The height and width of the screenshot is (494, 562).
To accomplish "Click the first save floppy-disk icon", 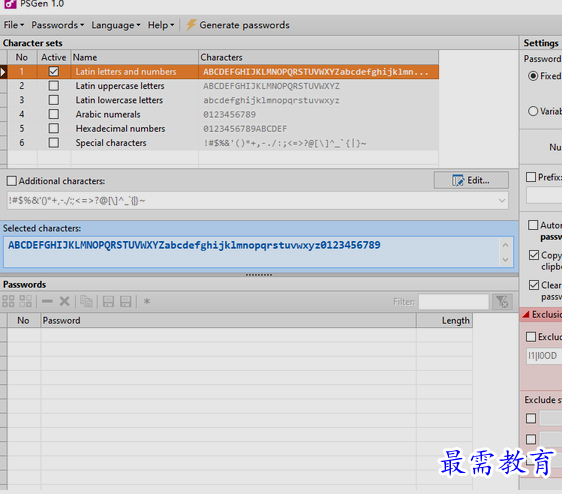I will [108, 301].
